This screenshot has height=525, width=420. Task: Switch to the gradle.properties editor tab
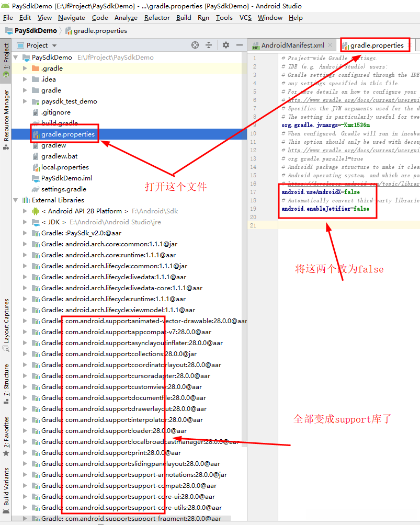377,45
